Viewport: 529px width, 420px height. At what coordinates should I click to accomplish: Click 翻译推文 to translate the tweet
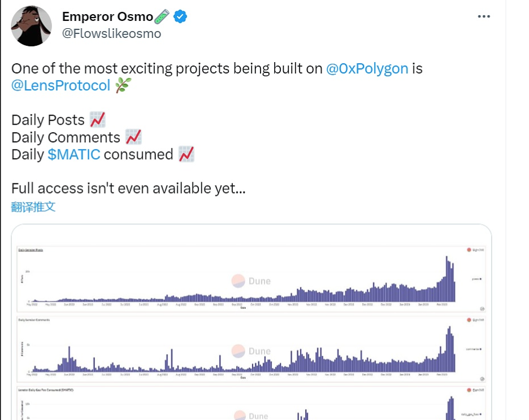33,207
